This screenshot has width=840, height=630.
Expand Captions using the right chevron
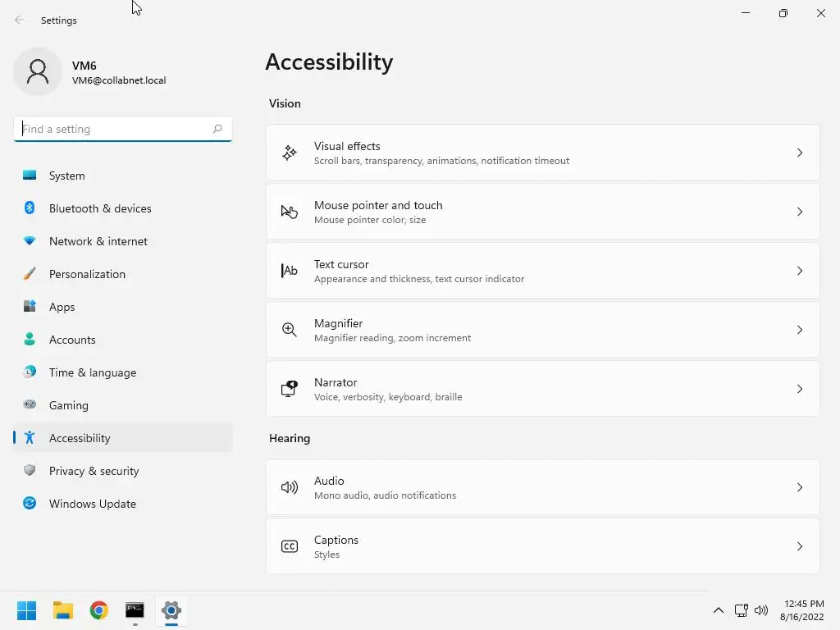[800, 546]
